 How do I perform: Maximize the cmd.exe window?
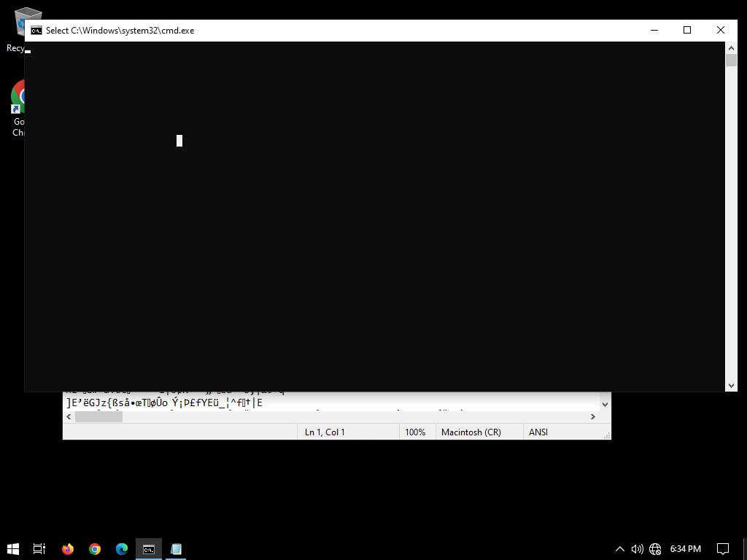click(x=686, y=30)
